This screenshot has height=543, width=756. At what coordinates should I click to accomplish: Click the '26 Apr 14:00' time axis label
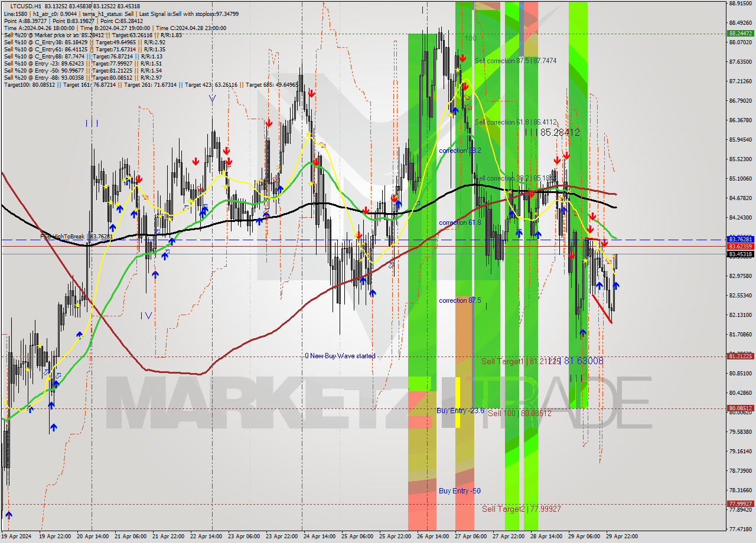pyautogui.click(x=434, y=537)
